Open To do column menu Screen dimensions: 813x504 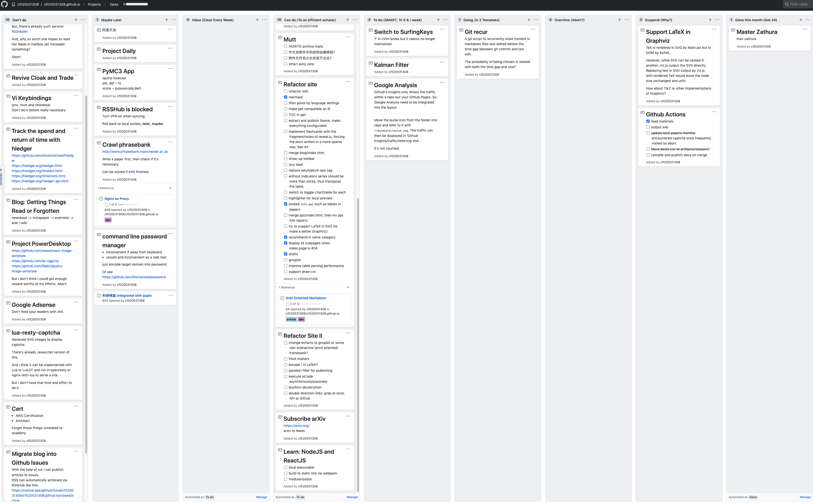(445, 20)
